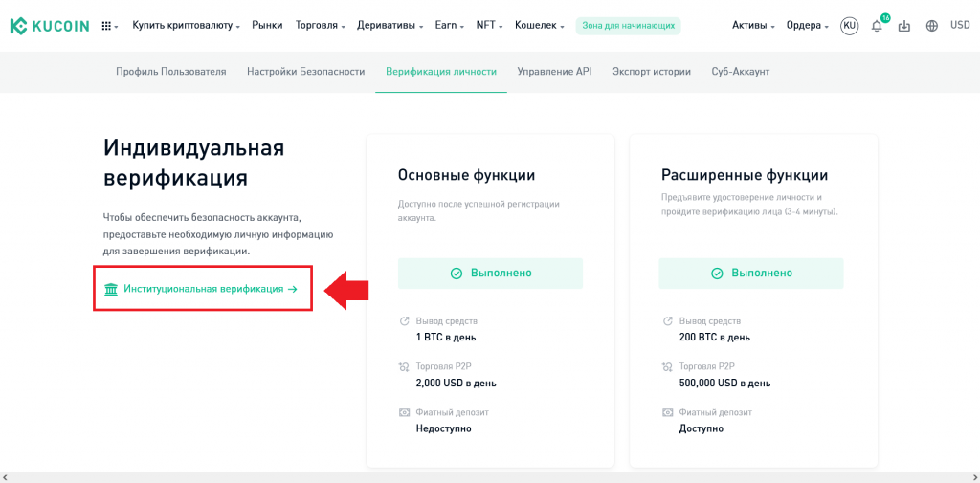Click the Расширенные функции card title
The image size is (980, 483).
click(x=745, y=175)
